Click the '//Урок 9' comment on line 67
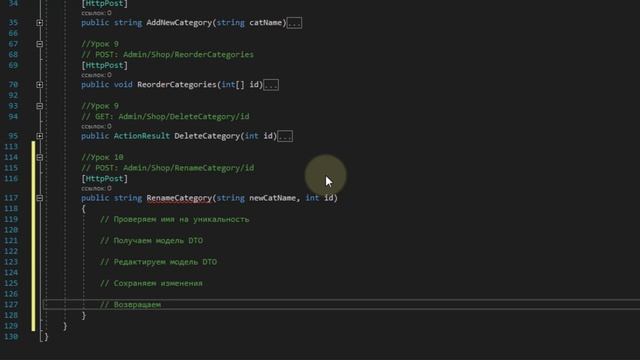640x360 pixels. 100,44
